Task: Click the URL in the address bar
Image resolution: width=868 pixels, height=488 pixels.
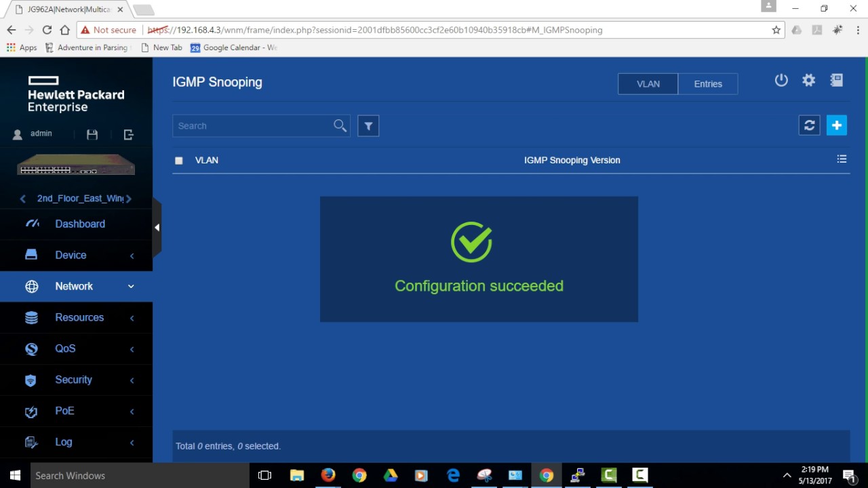Action: click(x=375, y=30)
